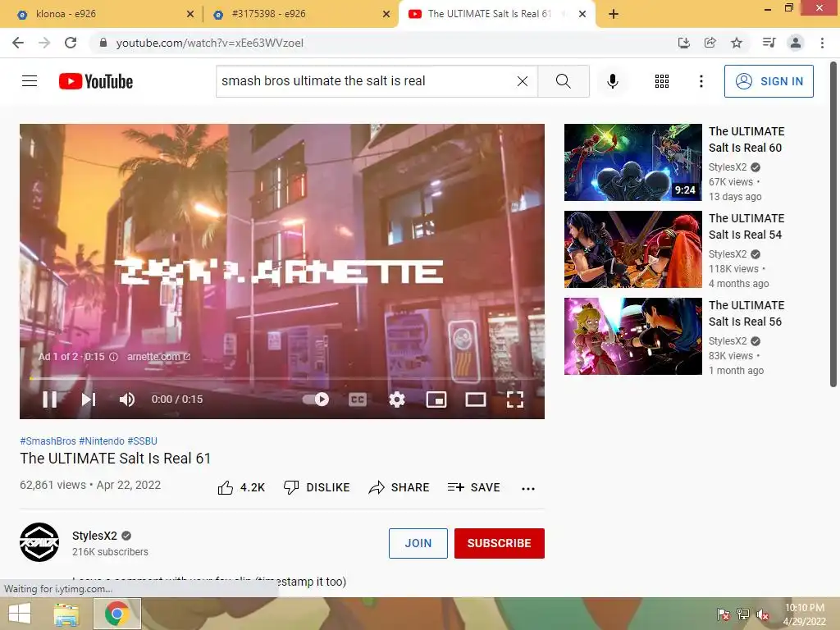Click the JOIN membership button
Screen dimensions: 840x630
click(x=418, y=543)
